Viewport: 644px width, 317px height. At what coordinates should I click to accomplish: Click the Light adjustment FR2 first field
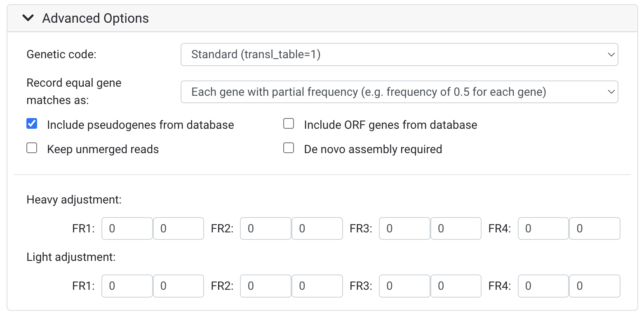pos(266,286)
